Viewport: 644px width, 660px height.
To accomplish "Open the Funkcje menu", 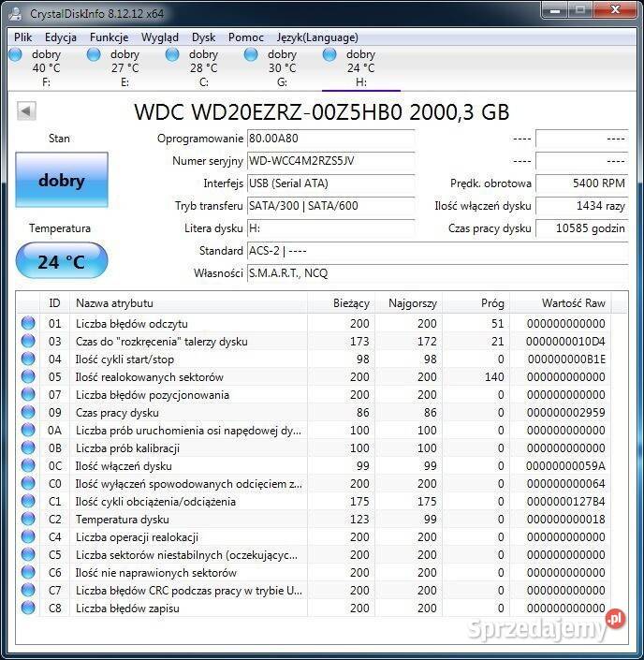I will [109, 37].
